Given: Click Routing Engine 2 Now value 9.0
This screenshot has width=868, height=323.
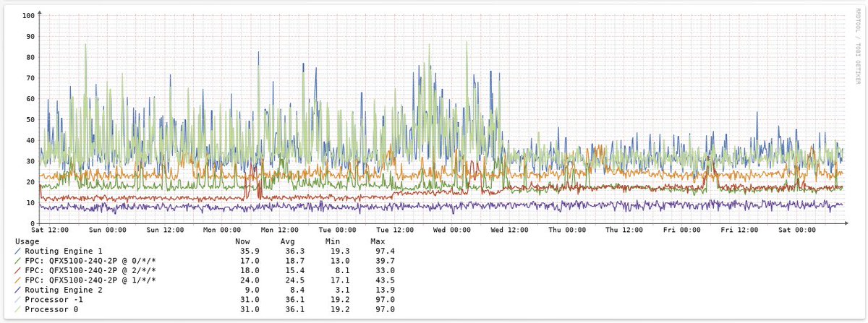Looking at the screenshot, I should [x=252, y=290].
